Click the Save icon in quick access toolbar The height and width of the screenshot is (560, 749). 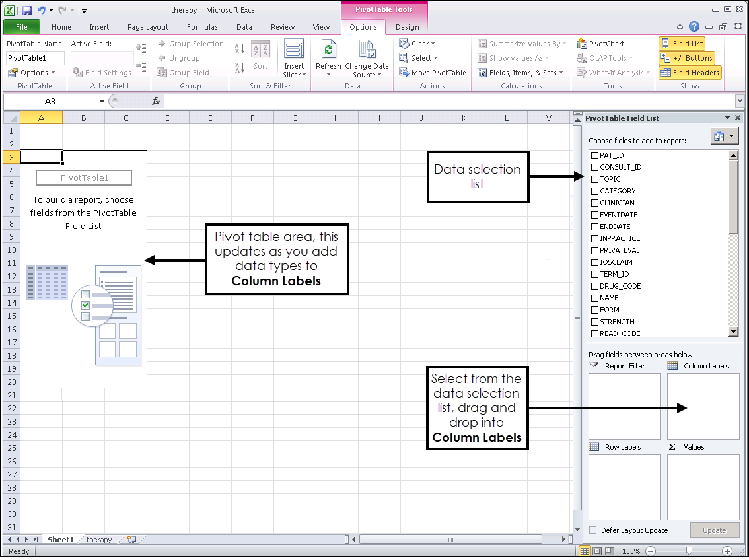(27, 11)
